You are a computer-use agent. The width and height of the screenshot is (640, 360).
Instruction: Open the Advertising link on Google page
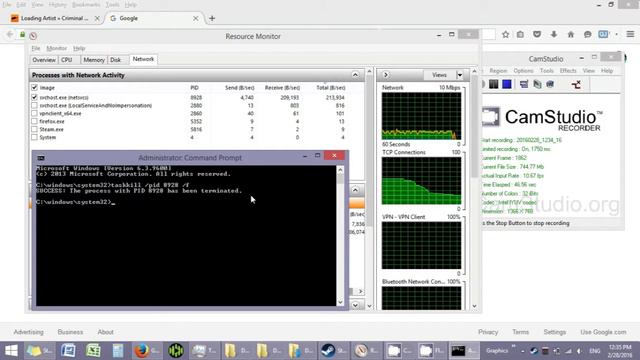pos(28,332)
